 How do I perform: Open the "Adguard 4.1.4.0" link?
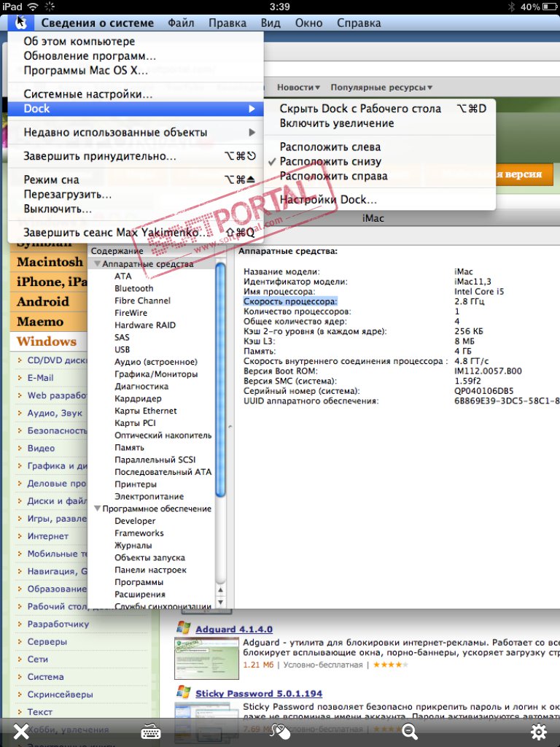(234, 630)
